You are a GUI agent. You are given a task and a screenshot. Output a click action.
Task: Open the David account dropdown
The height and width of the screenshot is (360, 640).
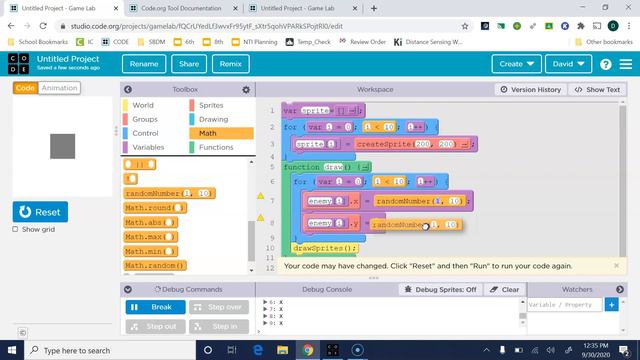point(568,64)
